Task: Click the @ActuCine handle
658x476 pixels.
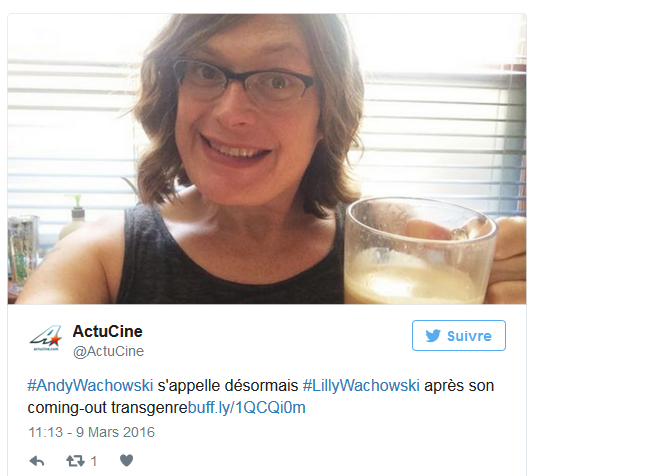Action: tap(108, 351)
